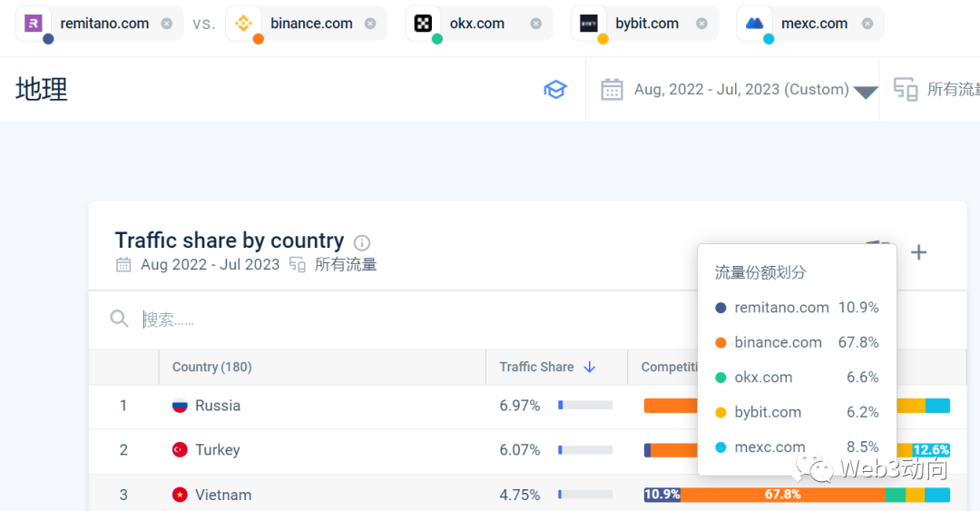Open the 所有流量 traffic filter in header
The width and height of the screenshot is (980, 511).
point(953,90)
